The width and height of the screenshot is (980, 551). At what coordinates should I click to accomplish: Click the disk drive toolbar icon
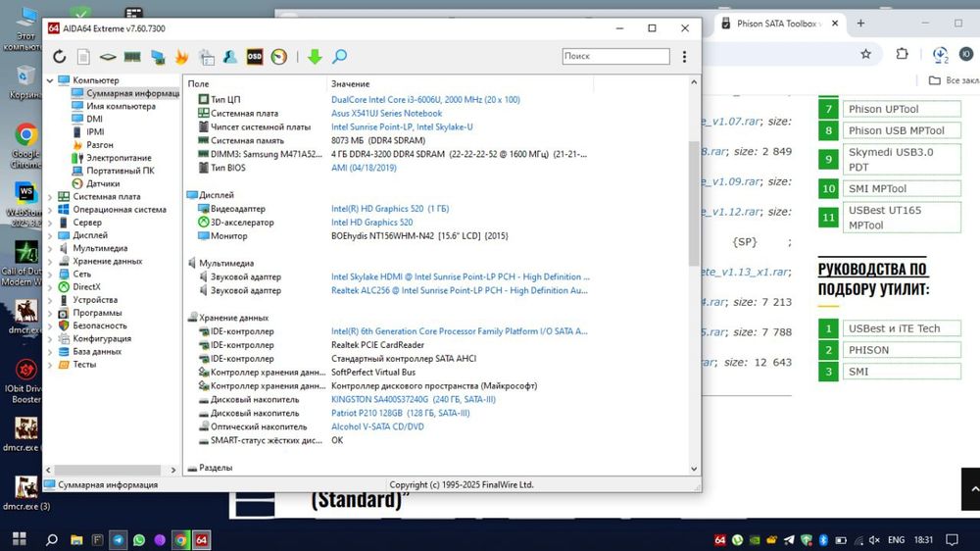[108, 57]
